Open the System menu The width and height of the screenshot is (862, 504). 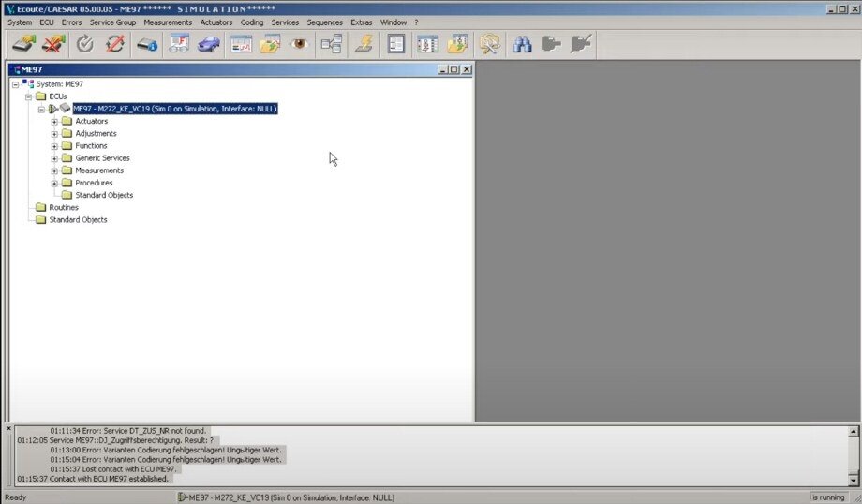pos(20,22)
